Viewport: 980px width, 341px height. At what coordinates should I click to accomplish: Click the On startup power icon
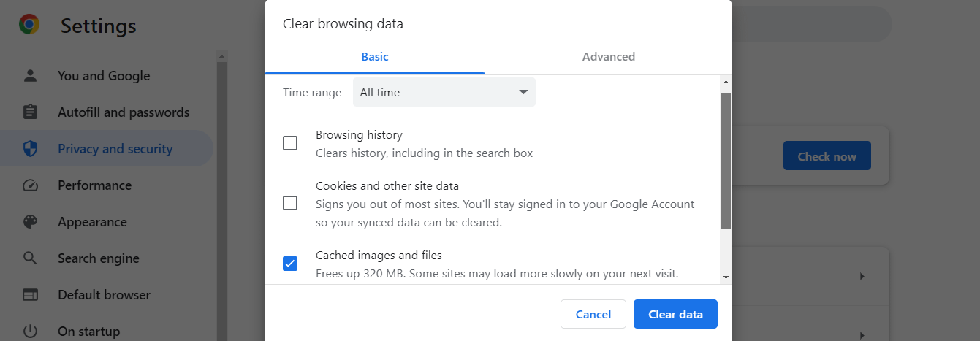click(30, 332)
